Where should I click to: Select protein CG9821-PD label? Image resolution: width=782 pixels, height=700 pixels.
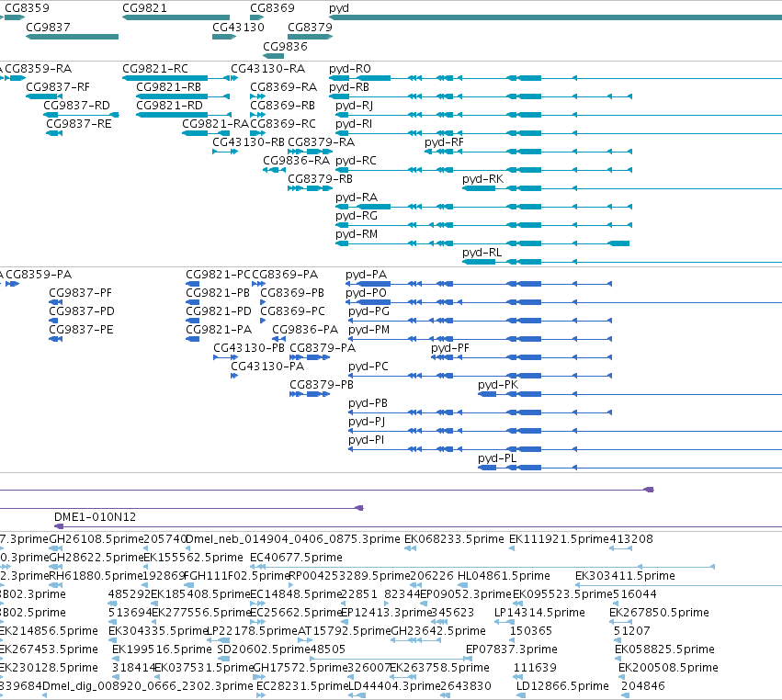point(219,311)
